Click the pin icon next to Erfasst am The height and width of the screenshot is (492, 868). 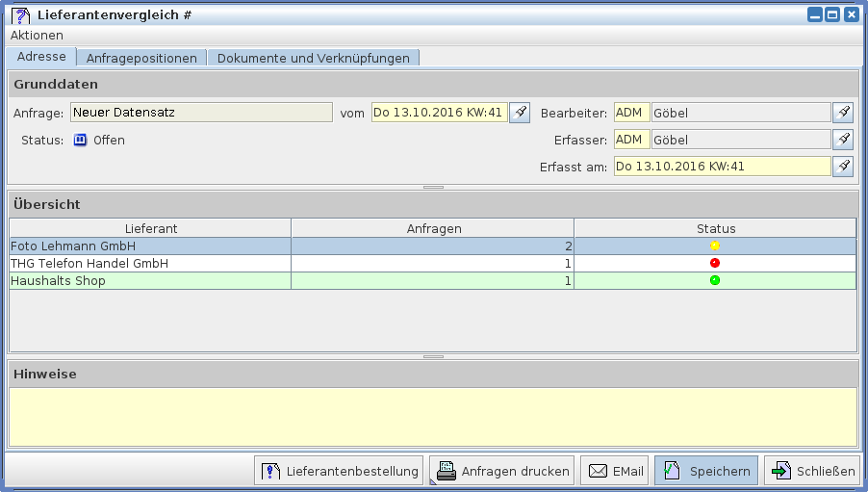click(843, 167)
